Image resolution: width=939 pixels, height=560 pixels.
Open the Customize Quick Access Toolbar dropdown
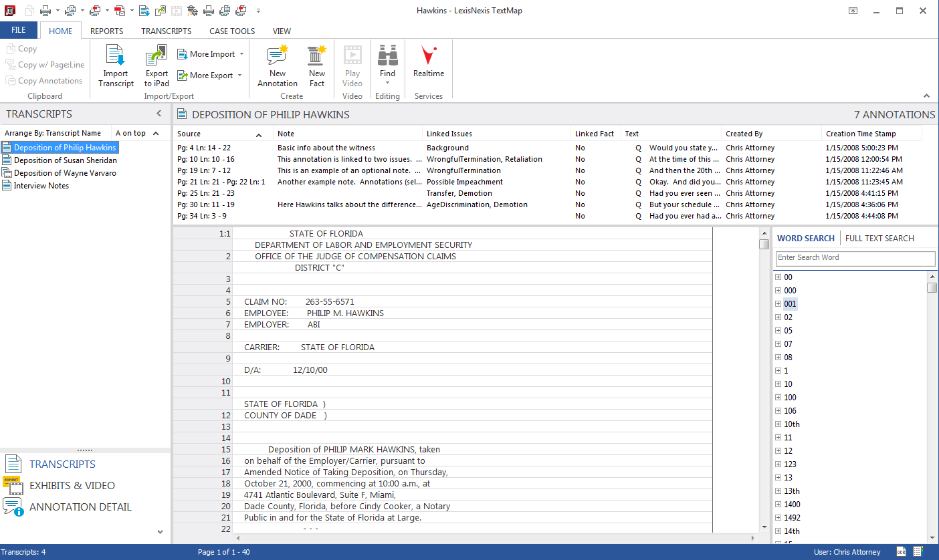click(258, 11)
